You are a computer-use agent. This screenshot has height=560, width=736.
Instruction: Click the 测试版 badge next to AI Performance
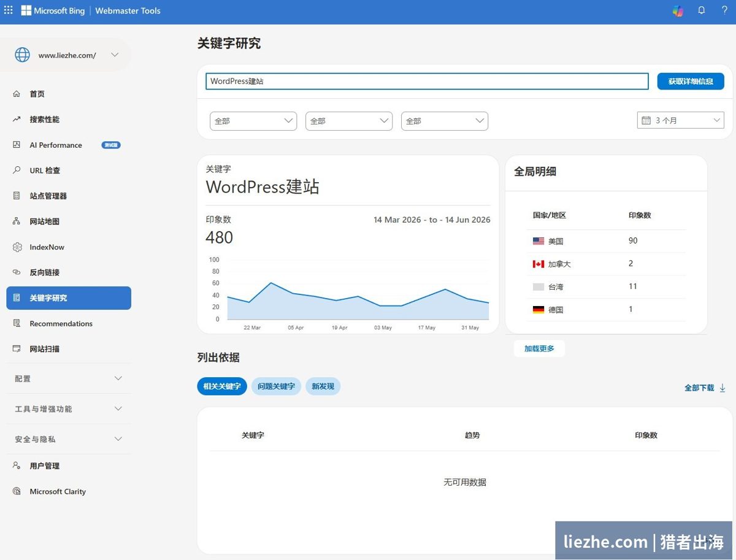pyautogui.click(x=111, y=145)
